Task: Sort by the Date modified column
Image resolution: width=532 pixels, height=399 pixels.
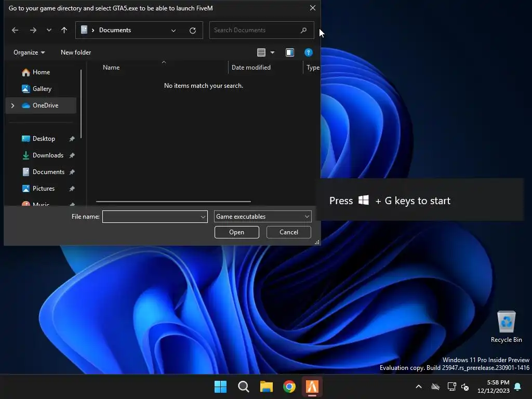Action: pyautogui.click(x=251, y=68)
